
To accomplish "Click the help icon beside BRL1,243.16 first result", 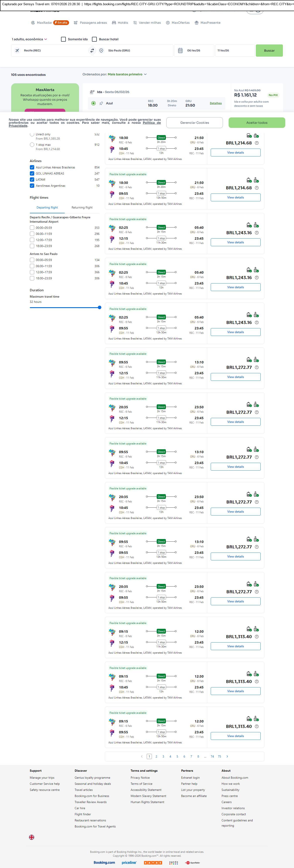I will point(257,233).
